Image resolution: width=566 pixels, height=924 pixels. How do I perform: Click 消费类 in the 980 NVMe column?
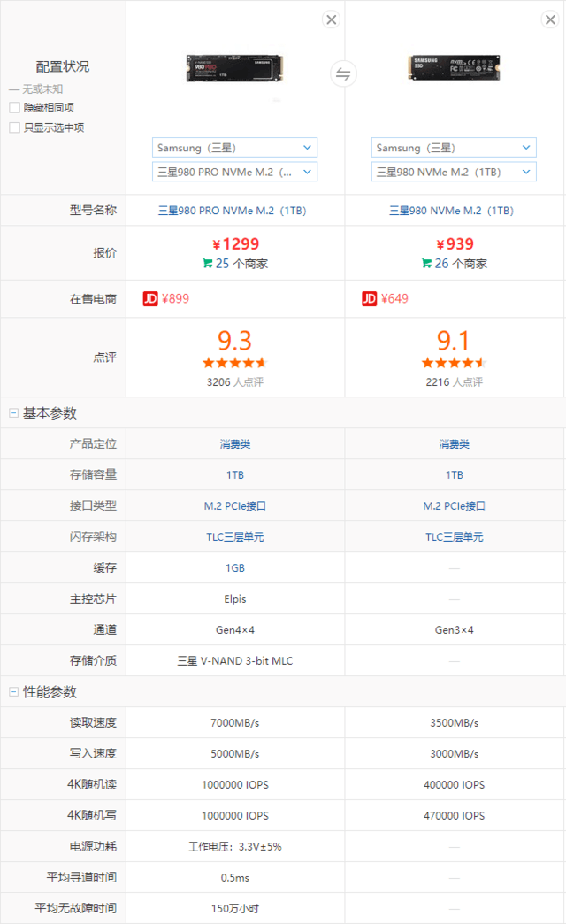click(454, 444)
